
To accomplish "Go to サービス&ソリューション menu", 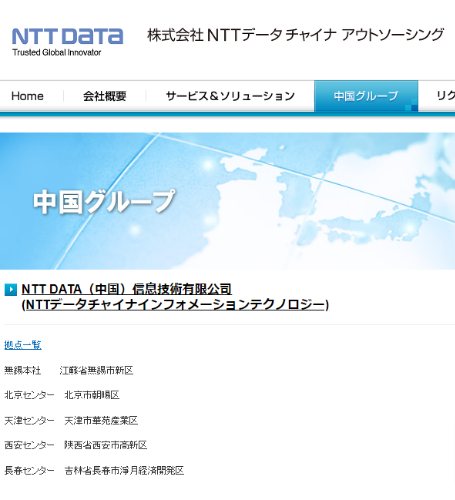I will click(x=230, y=96).
